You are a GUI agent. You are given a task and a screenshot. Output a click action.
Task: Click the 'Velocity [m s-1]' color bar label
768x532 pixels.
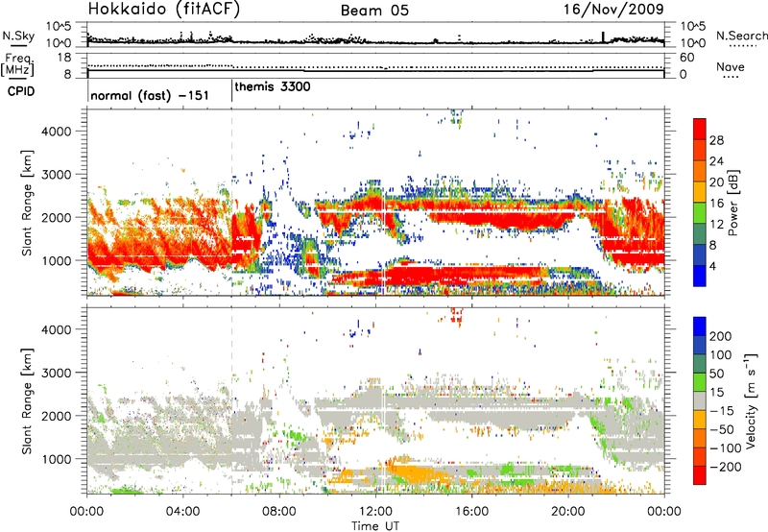pyautogui.click(x=751, y=399)
